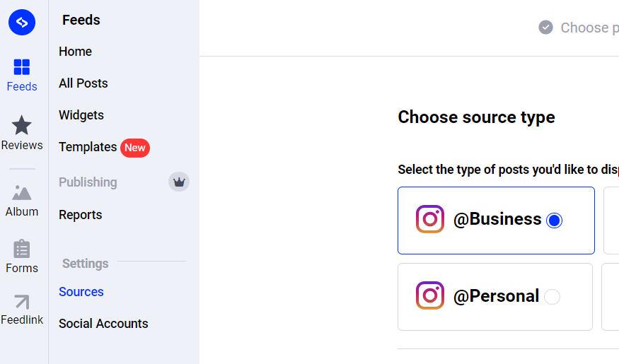Open the Widgets menu item
This screenshot has width=619, height=364.
point(81,115)
